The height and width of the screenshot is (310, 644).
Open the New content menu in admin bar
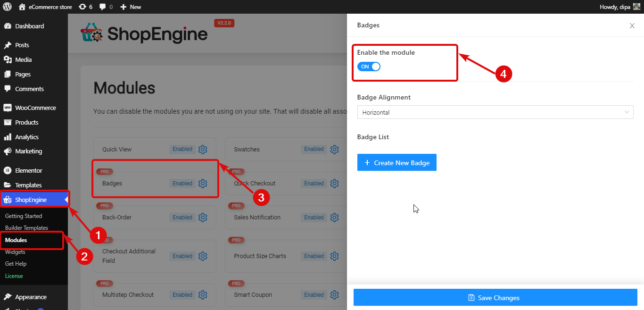(x=131, y=7)
